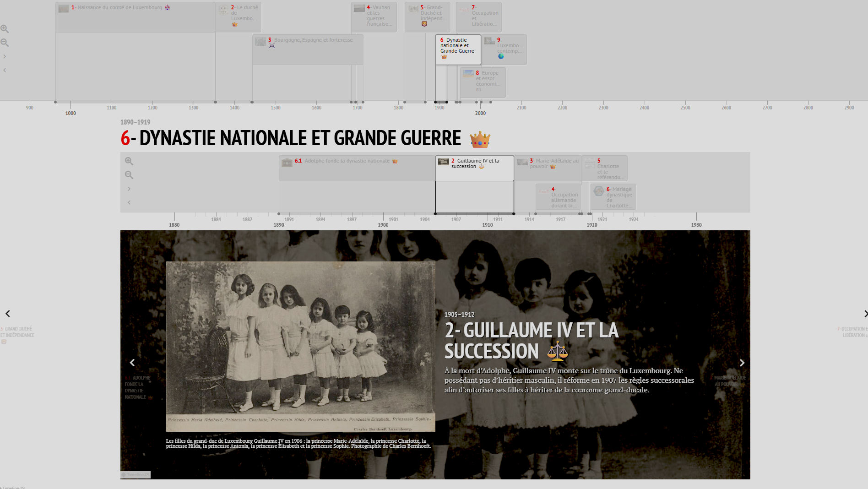Zoom out on the top main timeline
868x489 pixels.
pyautogui.click(x=5, y=43)
